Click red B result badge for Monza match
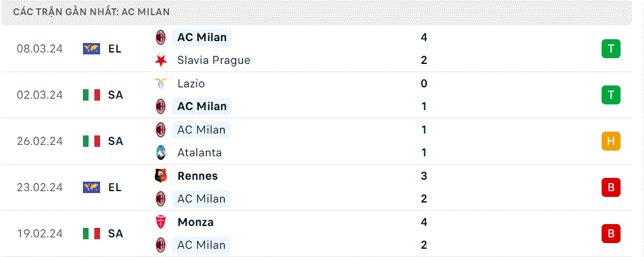The width and height of the screenshot is (644, 257). click(x=610, y=234)
